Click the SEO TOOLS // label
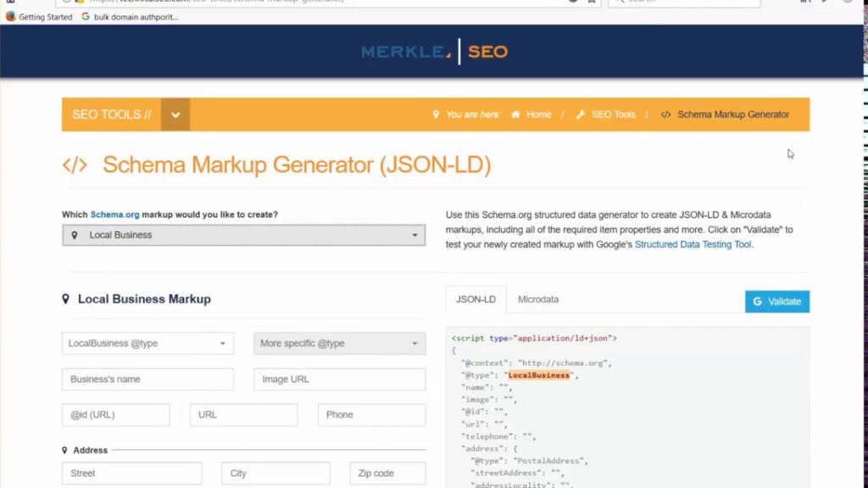This screenshot has width=868, height=488. (112, 114)
